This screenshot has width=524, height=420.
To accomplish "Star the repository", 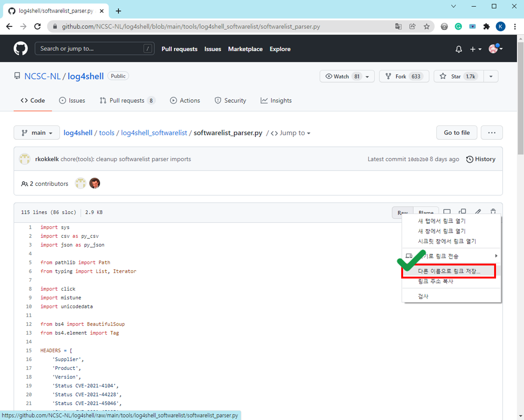I will click(x=459, y=76).
